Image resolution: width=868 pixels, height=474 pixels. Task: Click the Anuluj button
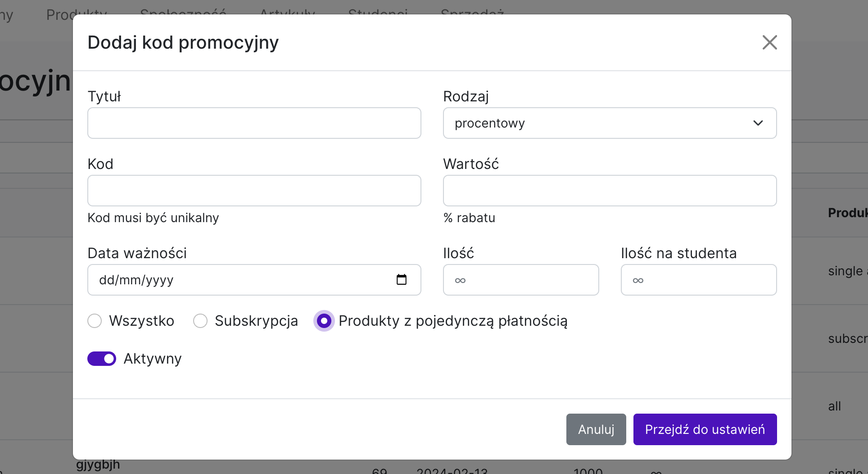tap(596, 429)
